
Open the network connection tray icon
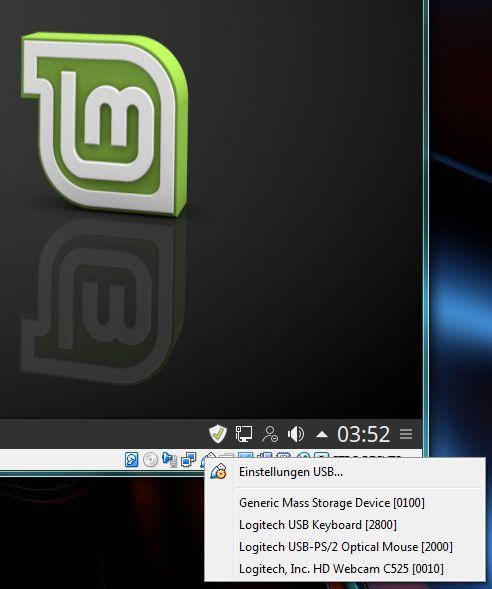(244, 434)
